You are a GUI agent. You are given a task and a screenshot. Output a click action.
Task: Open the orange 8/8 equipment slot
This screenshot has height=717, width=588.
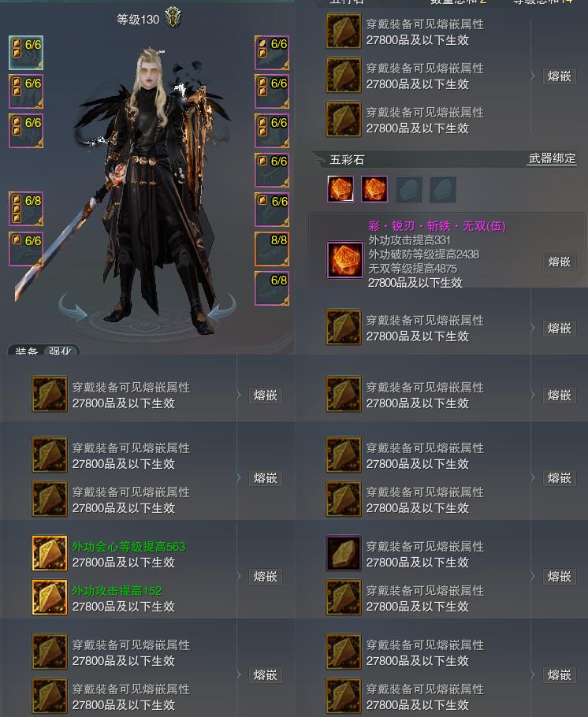pyautogui.click(x=272, y=249)
